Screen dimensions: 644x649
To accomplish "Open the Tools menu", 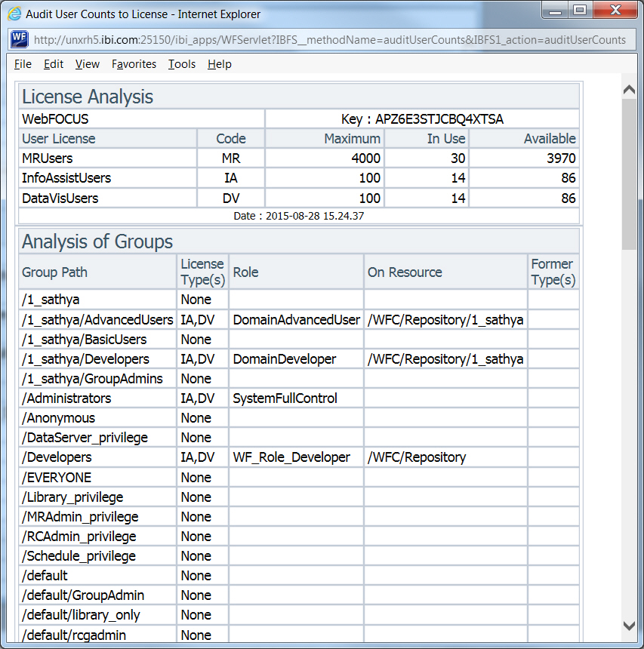I will [x=182, y=64].
